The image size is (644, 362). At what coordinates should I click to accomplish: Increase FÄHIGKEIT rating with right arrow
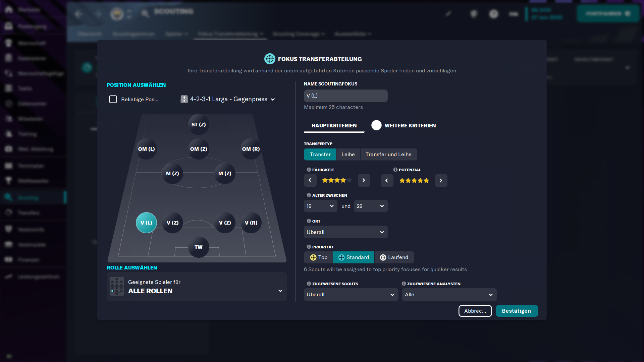[x=364, y=180]
